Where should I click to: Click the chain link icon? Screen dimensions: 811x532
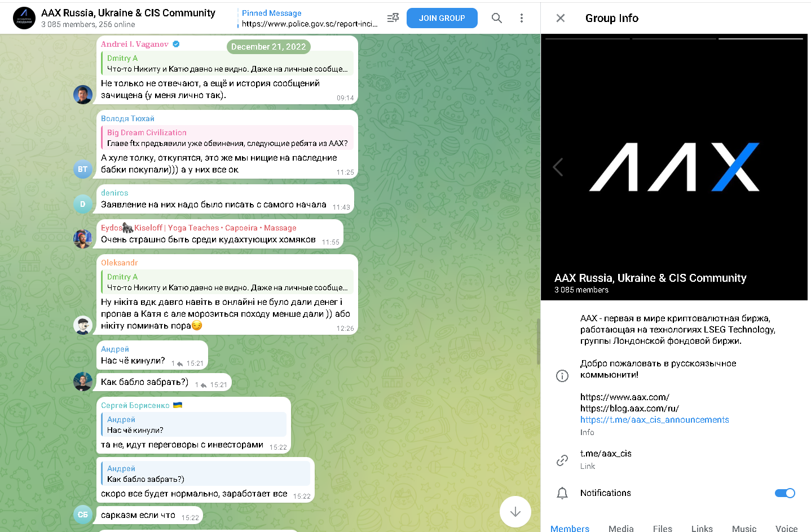click(x=562, y=460)
